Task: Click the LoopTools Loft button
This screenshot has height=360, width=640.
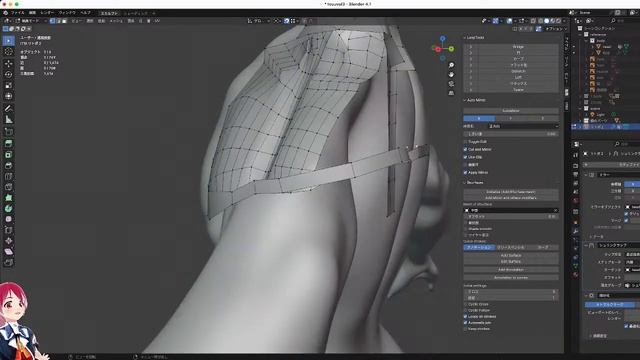Action: tap(518, 78)
